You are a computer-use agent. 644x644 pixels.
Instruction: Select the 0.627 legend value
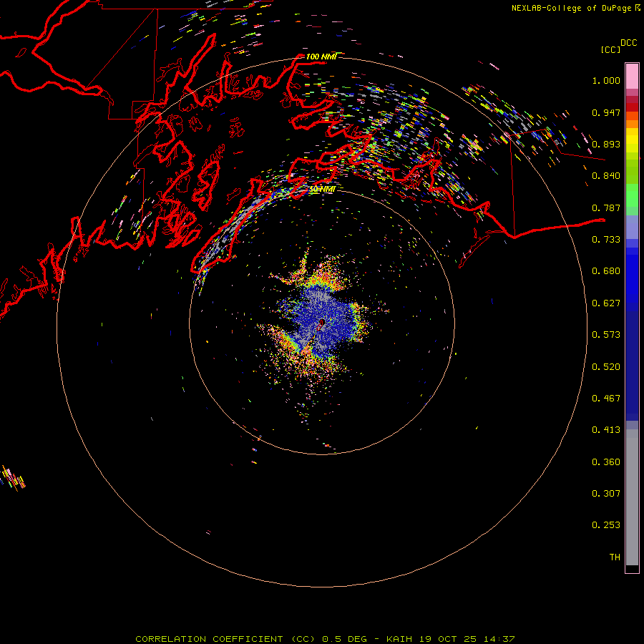click(x=606, y=303)
